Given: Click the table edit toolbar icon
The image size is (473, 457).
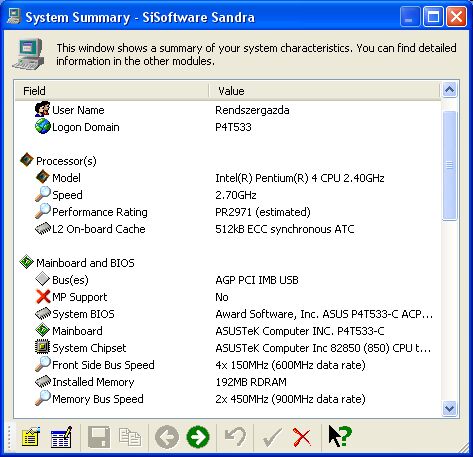Looking at the screenshot, I should click(61, 437).
